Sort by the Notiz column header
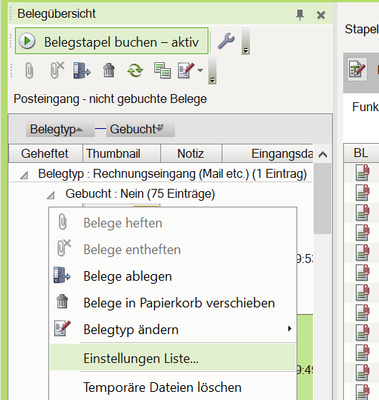 [x=191, y=154]
